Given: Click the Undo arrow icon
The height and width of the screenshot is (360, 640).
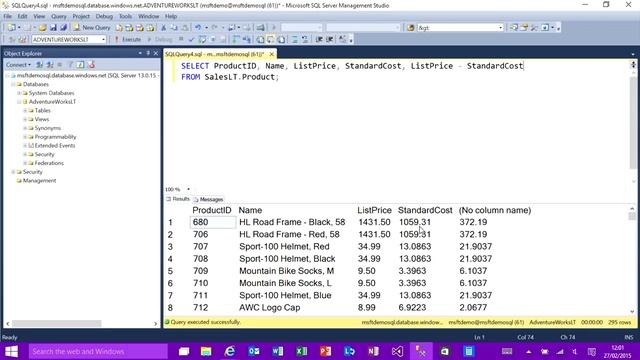Looking at the screenshot, I should tap(198, 28).
